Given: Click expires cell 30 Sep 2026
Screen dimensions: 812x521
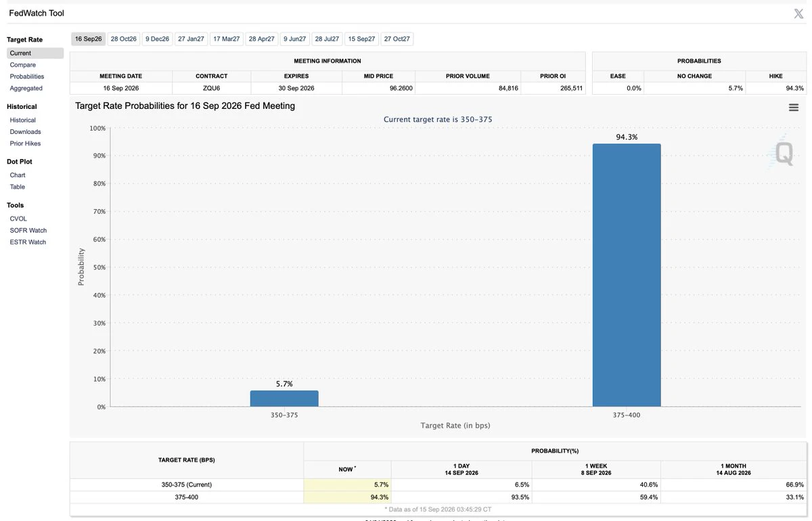Looking at the screenshot, I should (296, 88).
